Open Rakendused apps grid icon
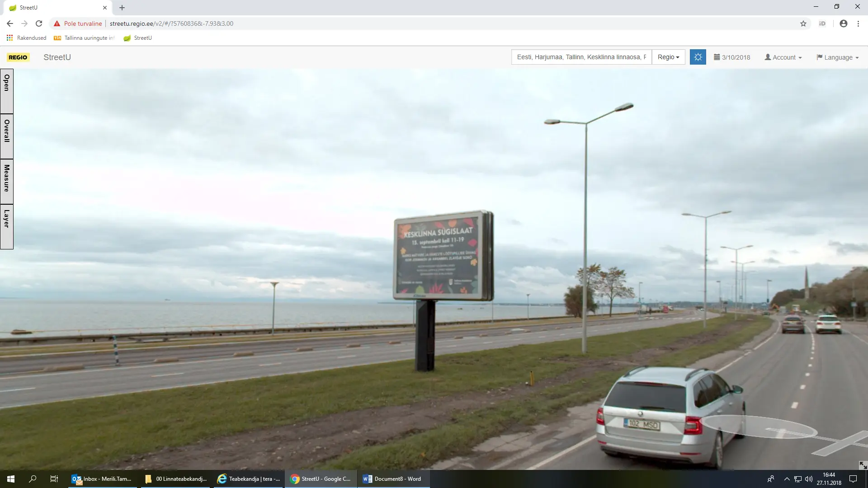868x488 pixels. point(9,38)
